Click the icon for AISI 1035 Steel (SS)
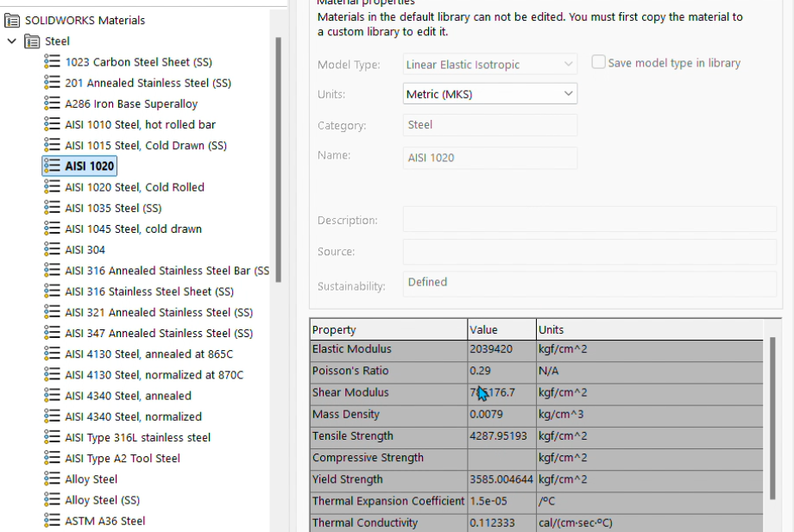 (x=52, y=208)
